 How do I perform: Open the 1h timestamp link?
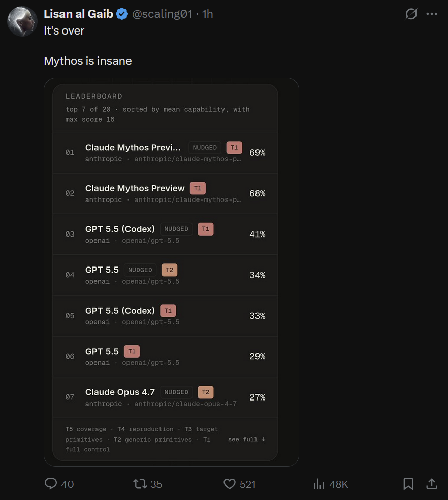[207, 14]
